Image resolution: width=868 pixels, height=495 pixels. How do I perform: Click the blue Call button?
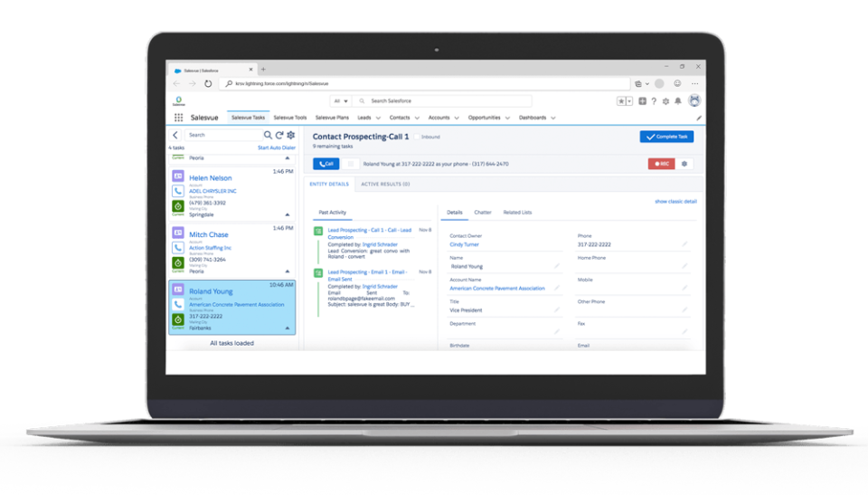click(x=326, y=164)
